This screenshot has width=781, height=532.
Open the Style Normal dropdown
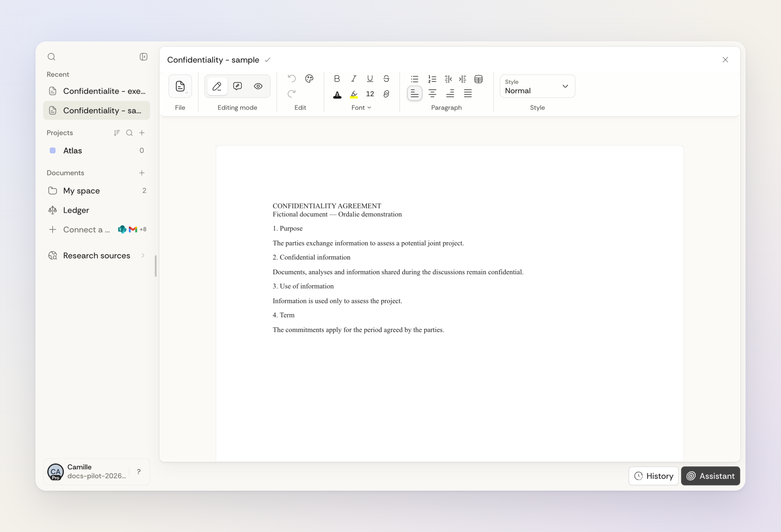(537, 86)
